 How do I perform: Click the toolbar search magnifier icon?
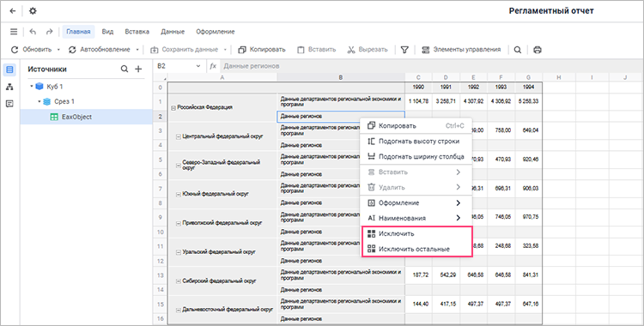click(x=518, y=50)
